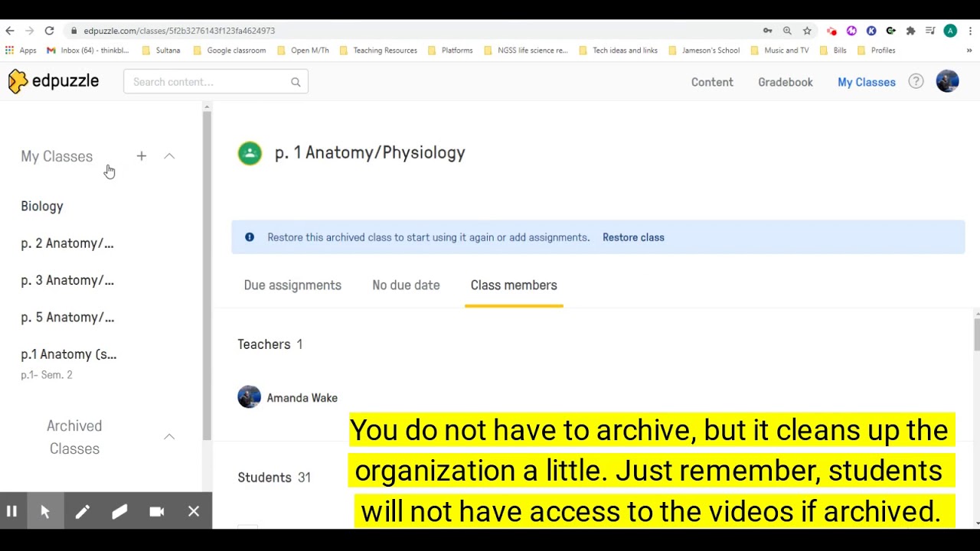Switch to Due assignments tab
The height and width of the screenshot is (551, 980).
[x=292, y=285]
